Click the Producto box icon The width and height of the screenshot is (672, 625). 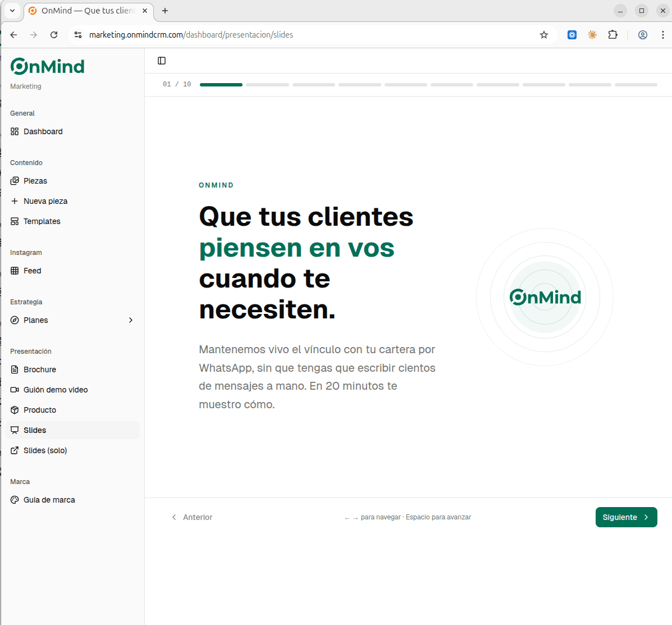(15, 410)
